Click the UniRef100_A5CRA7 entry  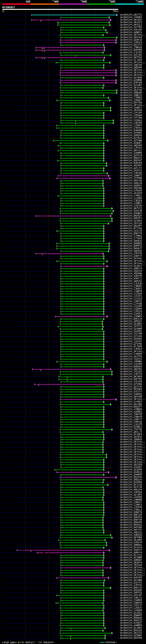pyautogui.click(x=131, y=165)
